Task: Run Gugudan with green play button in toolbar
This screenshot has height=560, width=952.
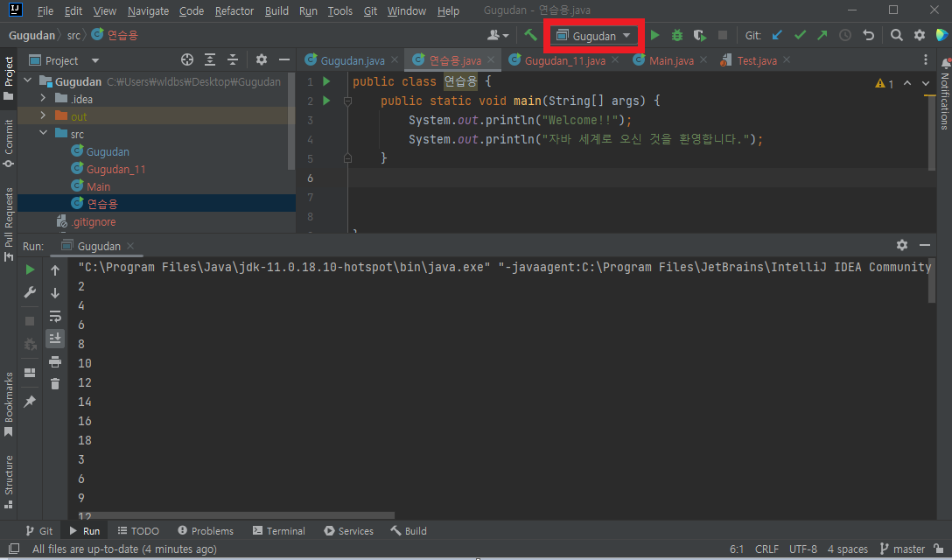Action: tap(654, 35)
